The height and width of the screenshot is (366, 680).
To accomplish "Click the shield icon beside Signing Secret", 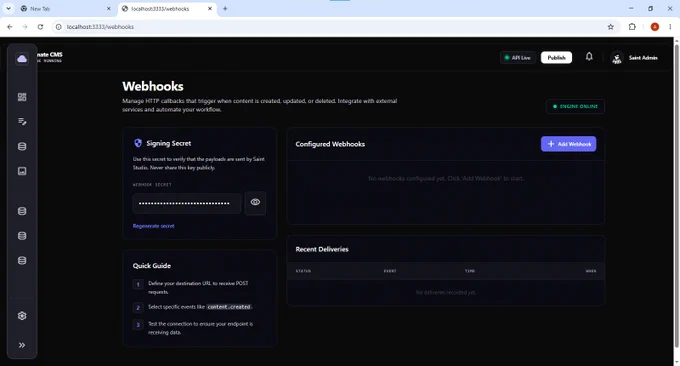I will pyautogui.click(x=138, y=143).
